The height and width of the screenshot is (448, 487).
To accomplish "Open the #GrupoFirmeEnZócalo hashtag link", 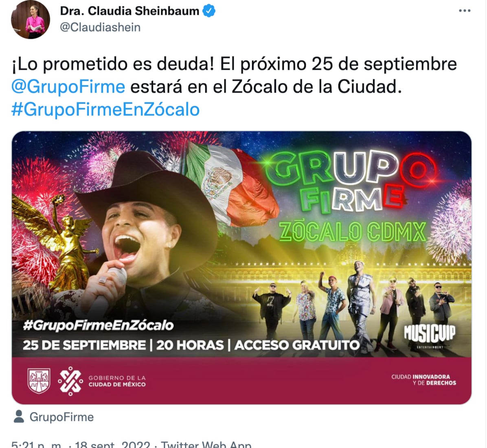I will (105, 110).
